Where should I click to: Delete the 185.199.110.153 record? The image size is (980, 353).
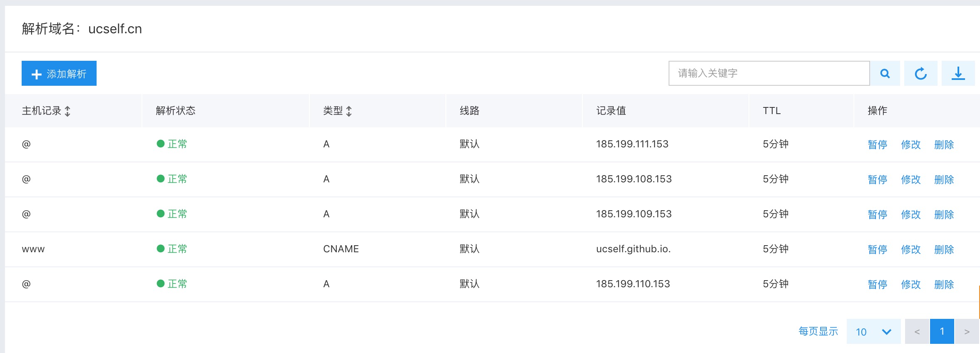click(944, 284)
